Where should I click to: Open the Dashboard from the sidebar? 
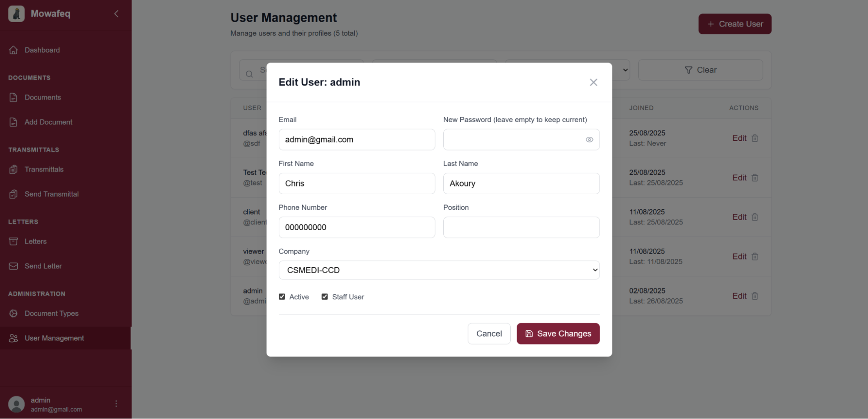point(13,50)
